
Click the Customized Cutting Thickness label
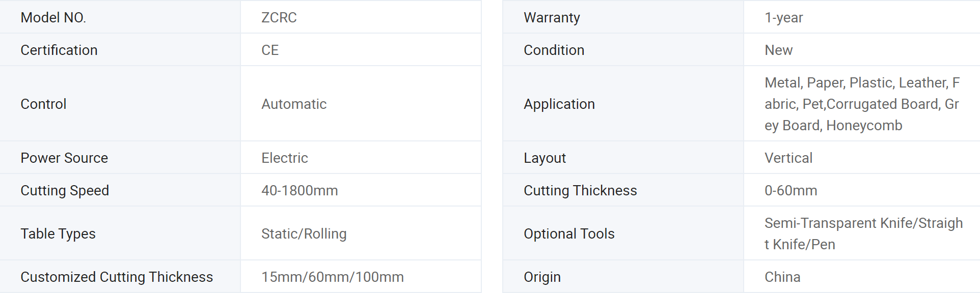point(117,277)
